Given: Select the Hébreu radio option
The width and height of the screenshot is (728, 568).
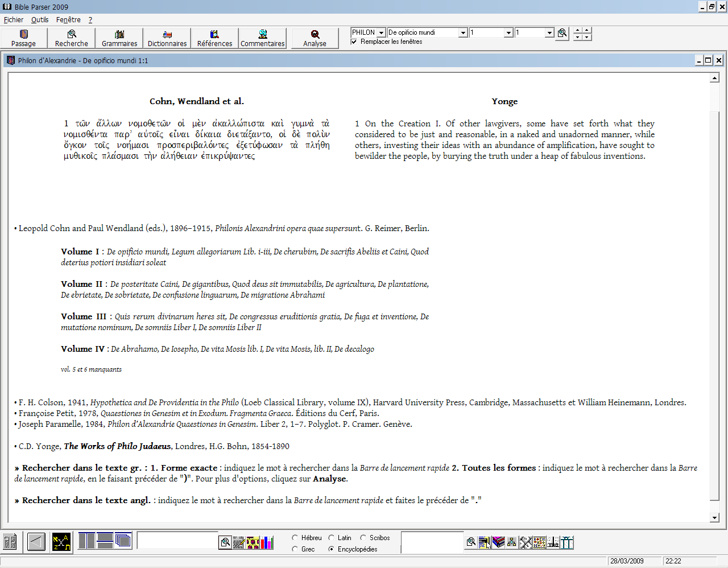Looking at the screenshot, I should (295, 538).
